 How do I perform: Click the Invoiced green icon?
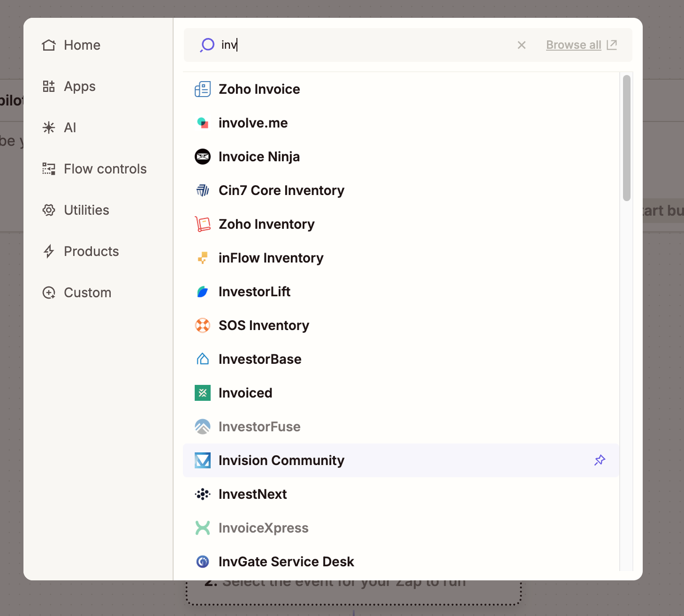(203, 393)
